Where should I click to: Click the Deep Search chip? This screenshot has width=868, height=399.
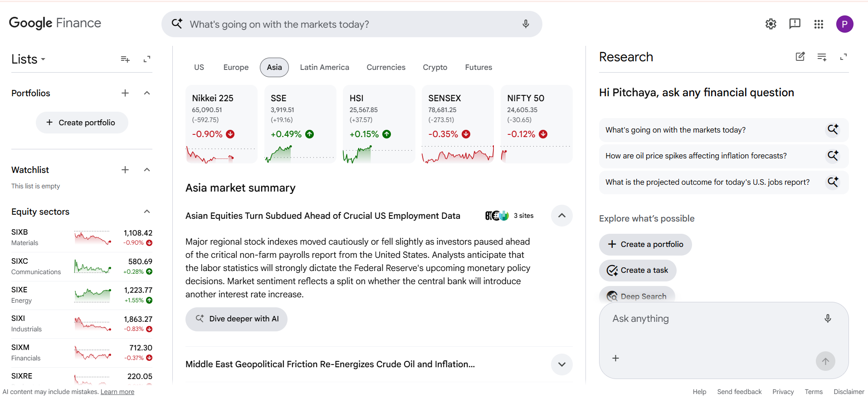(637, 296)
